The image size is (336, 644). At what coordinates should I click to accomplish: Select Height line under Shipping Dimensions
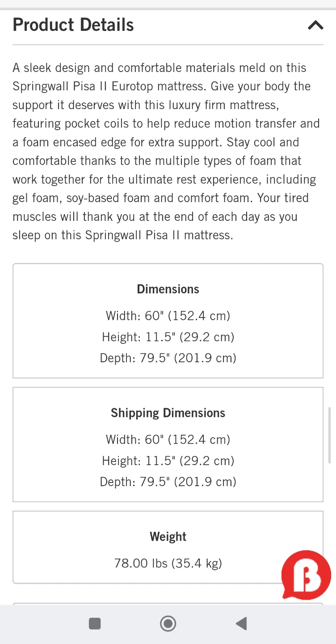tap(168, 461)
